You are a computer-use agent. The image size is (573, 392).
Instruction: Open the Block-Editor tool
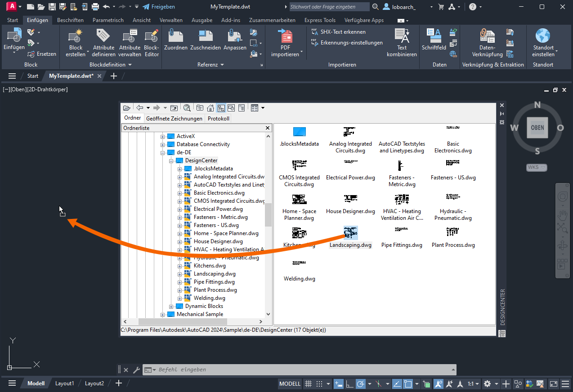coord(152,43)
